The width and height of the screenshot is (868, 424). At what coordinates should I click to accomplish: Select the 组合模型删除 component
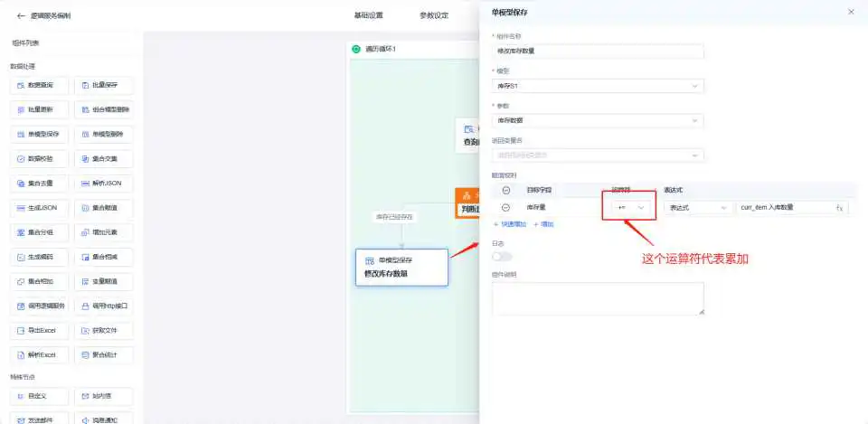point(103,109)
